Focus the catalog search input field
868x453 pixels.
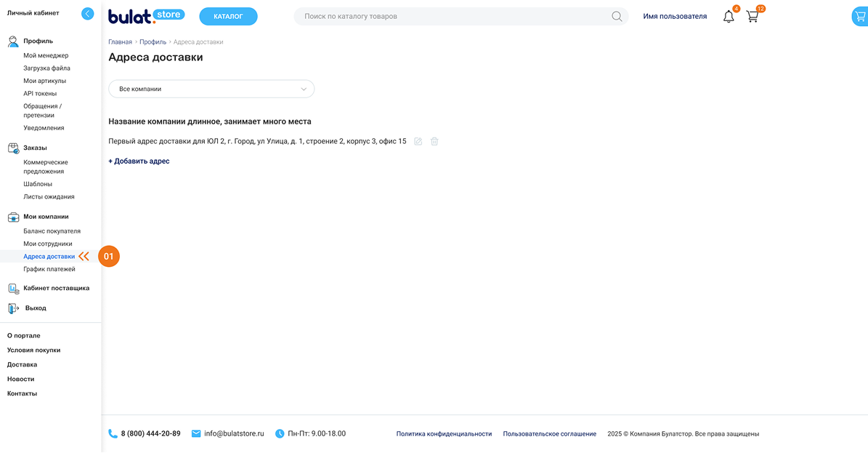tap(450, 16)
